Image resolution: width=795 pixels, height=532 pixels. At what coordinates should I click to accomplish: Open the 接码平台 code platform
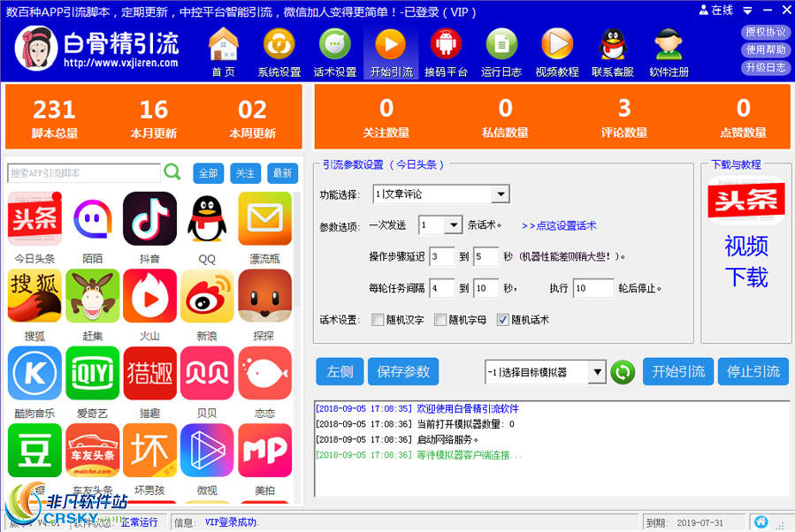point(447,50)
